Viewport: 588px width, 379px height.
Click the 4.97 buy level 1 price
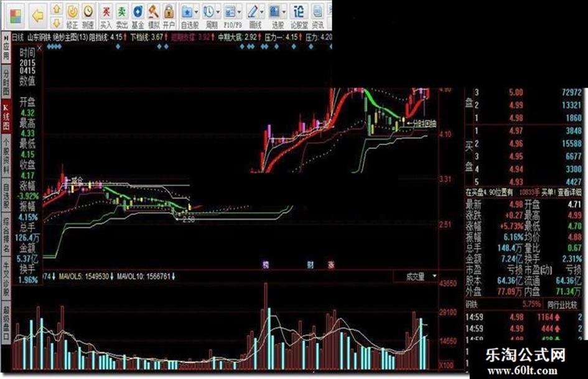(x=516, y=131)
